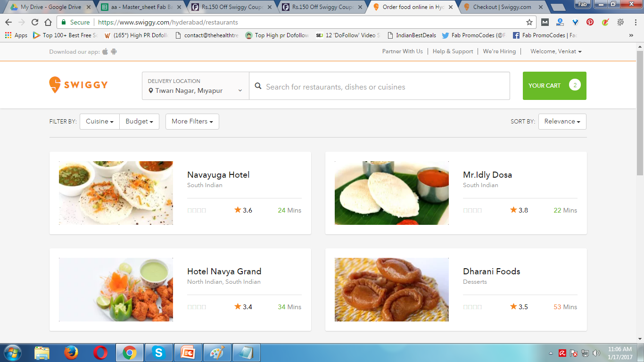The image size is (644, 362).
Task: Click the Swiggy logo
Action: pyautogui.click(x=78, y=85)
